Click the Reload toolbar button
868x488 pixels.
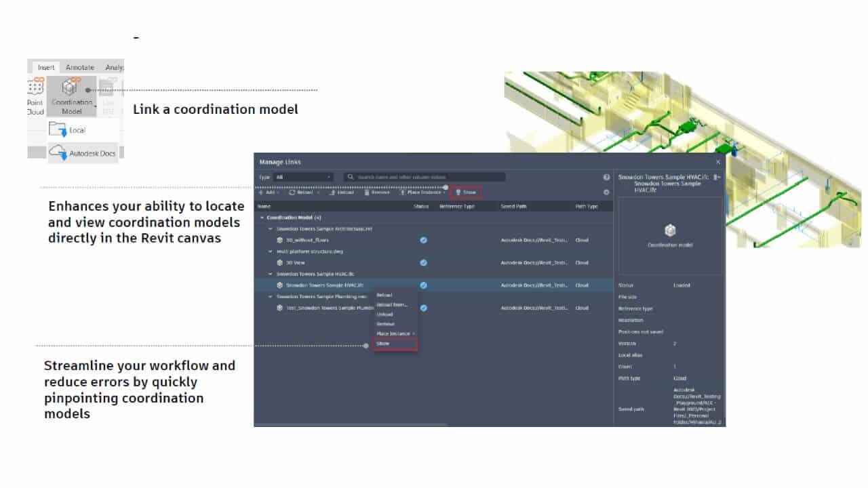coord(301,192)
